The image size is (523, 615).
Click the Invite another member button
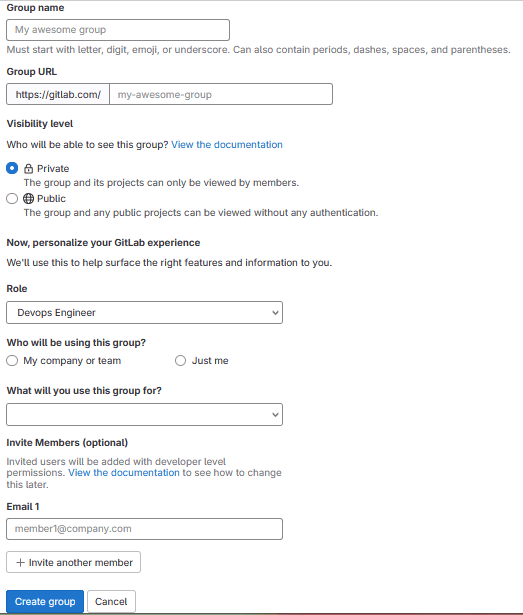(x=73, y=562)
